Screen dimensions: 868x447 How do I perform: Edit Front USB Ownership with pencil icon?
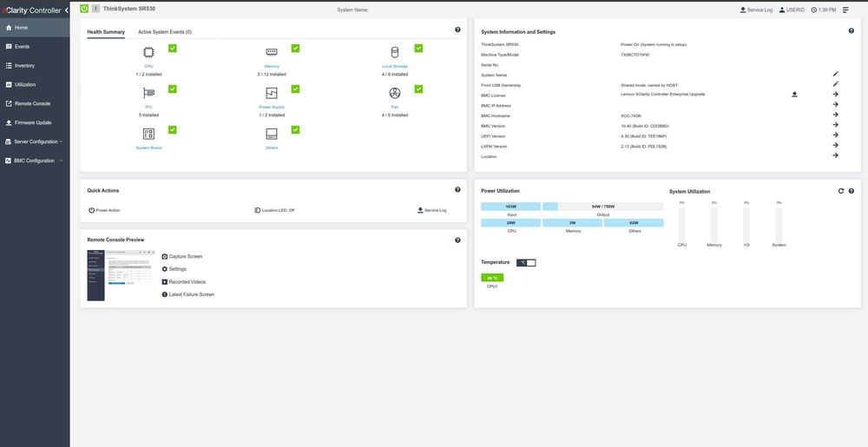click(836, 84)
